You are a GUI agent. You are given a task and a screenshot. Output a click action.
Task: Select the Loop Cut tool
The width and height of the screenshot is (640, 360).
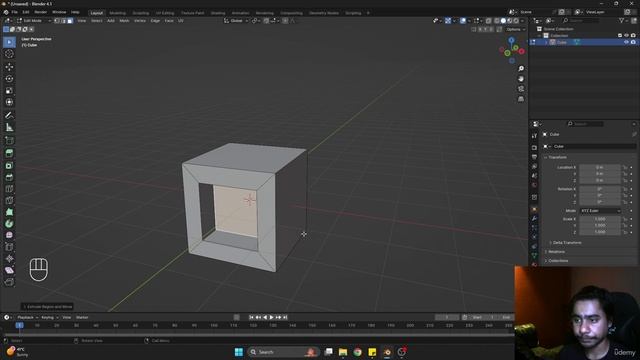coord(9,189)
